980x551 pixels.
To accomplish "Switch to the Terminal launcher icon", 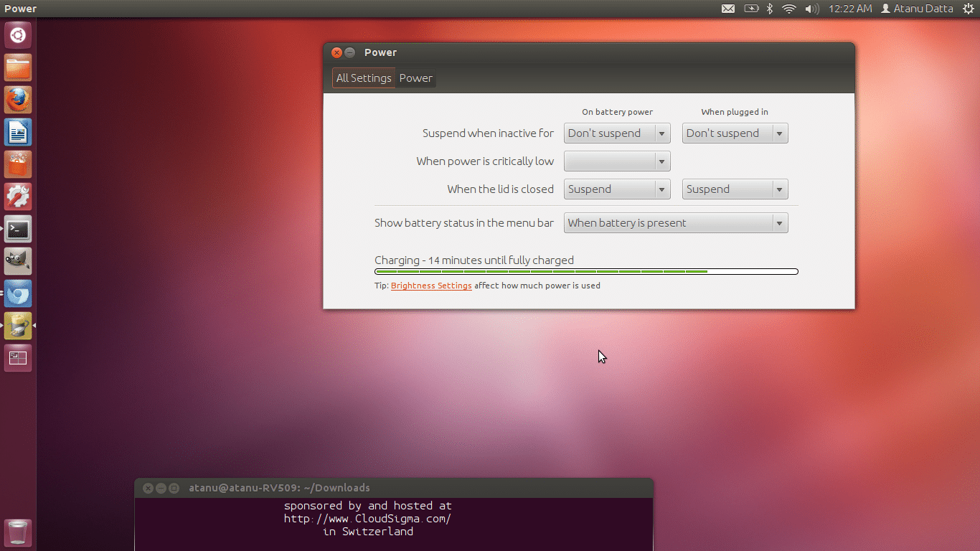I will click(18, 229).
